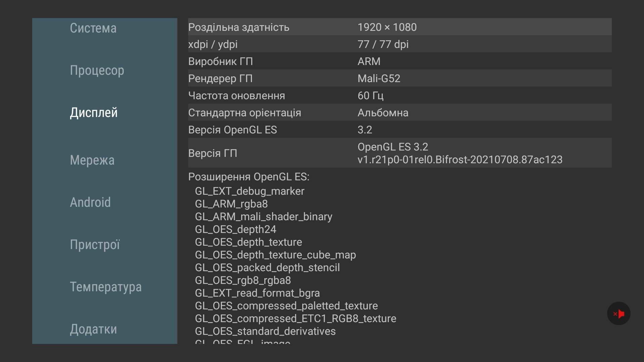Open the Система section
The image size is (644, 362).
[93, 28]
